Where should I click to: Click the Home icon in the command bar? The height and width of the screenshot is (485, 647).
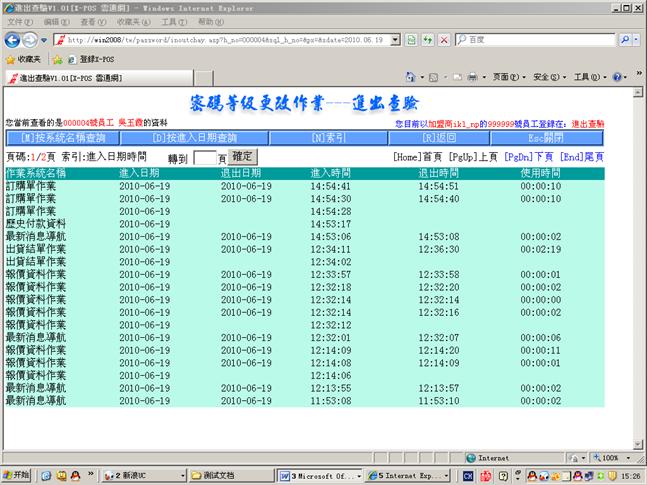411,77
